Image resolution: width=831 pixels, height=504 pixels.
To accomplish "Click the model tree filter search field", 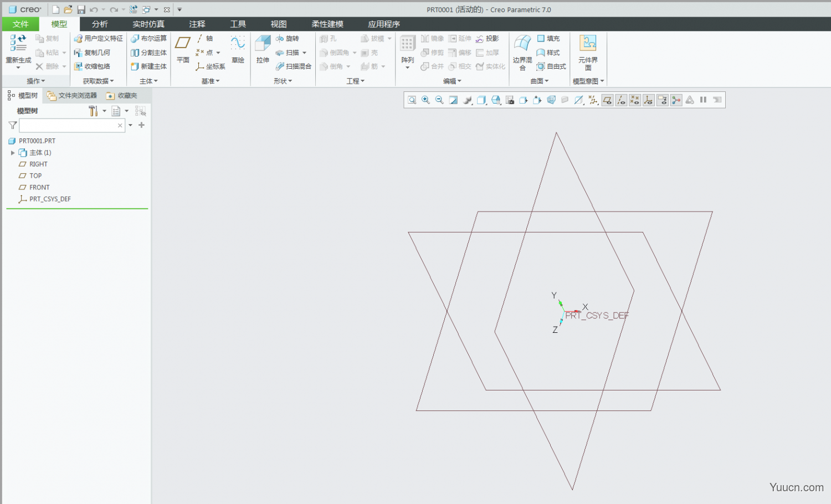I will coord(72,126).
